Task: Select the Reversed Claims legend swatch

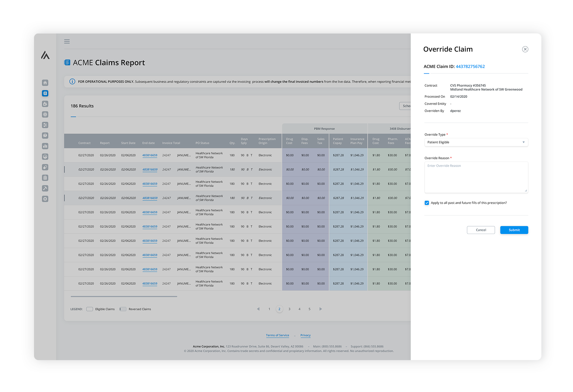Action: coord(123,309)
